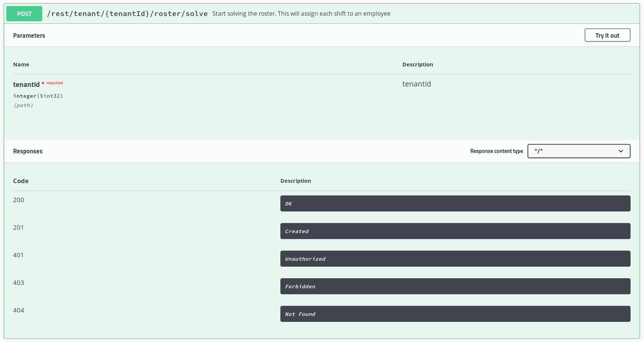The image size is (644, 342).
Task: Click response code 404
Action: 19,310
